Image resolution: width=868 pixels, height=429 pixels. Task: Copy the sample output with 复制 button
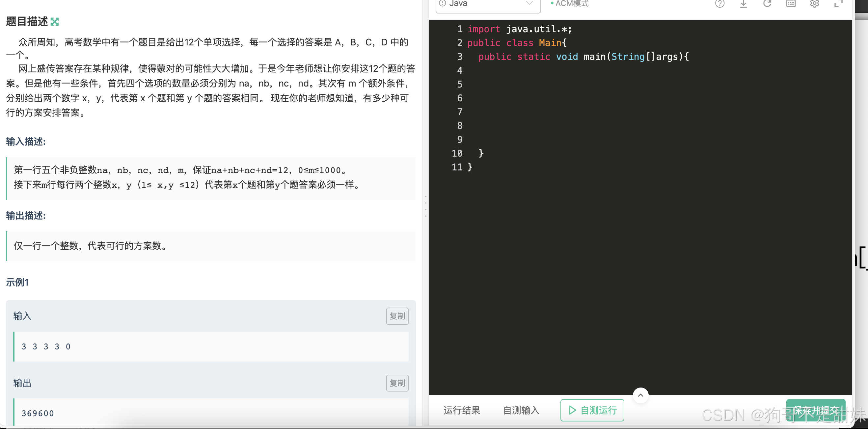tap(397, 383)
